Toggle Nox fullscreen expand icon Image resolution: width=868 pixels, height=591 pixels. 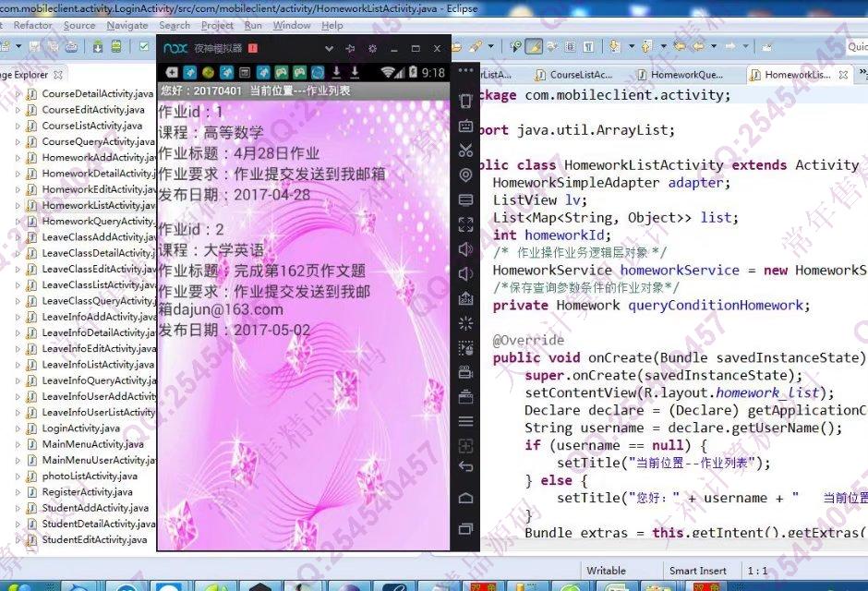point(465,223)
